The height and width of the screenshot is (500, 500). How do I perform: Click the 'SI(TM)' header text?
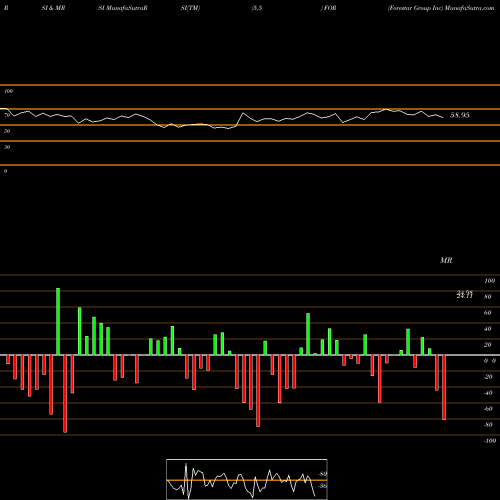click(x=190, y=8)
